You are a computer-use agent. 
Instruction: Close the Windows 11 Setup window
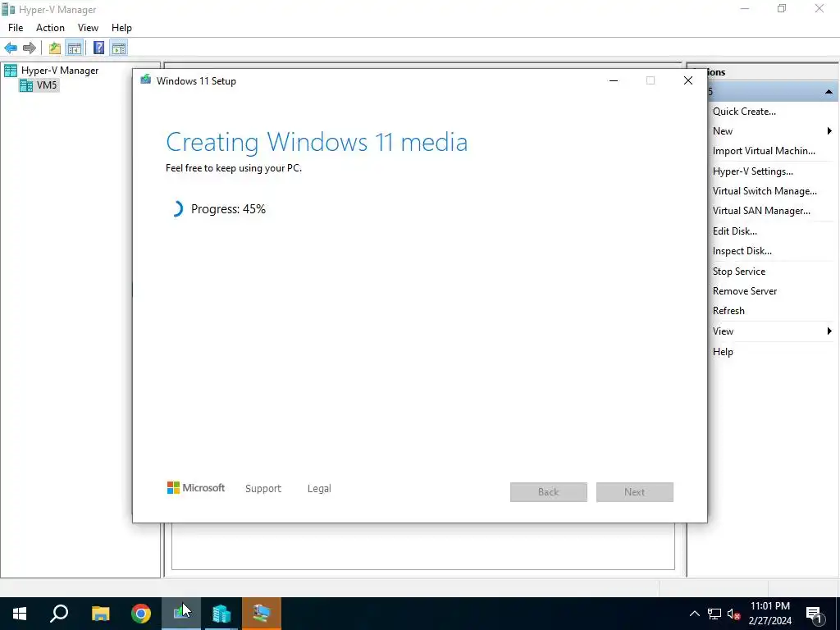pyautogui.click(x=688, y=81)
